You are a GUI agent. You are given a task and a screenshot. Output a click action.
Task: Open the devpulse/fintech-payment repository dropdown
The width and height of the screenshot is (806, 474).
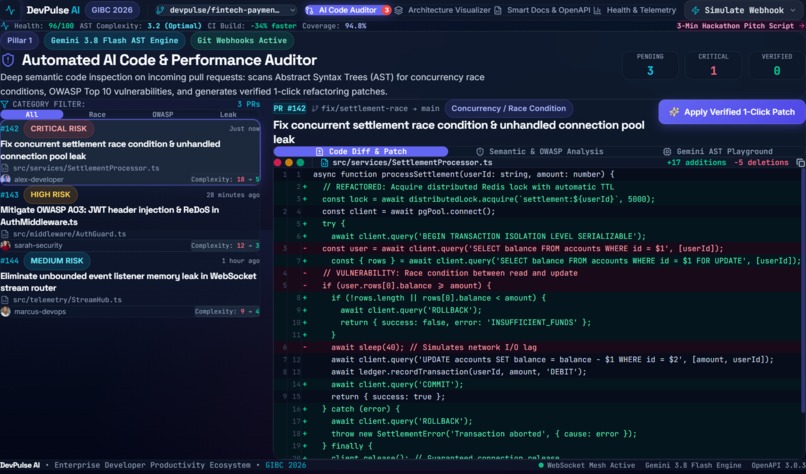[x=225, y=10]
